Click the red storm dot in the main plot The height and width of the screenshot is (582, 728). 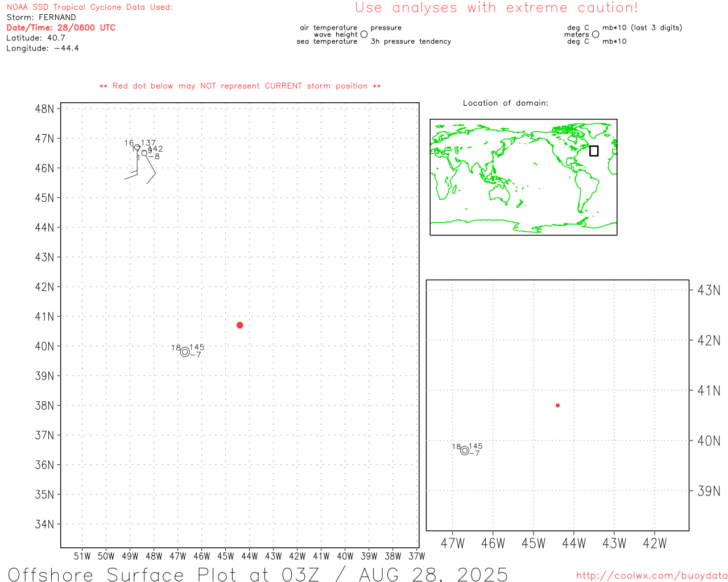coord(240,325)
